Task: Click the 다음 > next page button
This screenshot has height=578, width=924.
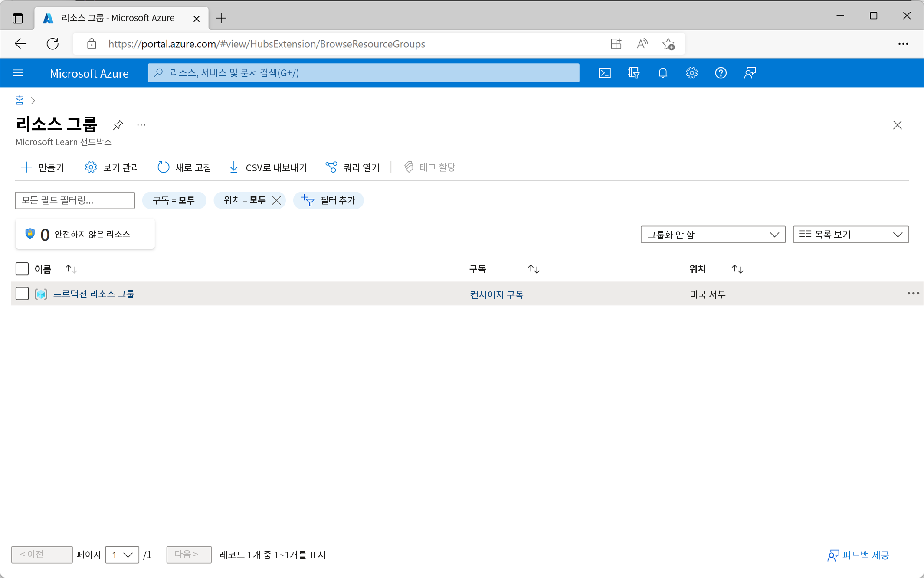Action: pyautogui.click(x=189, y=555)
